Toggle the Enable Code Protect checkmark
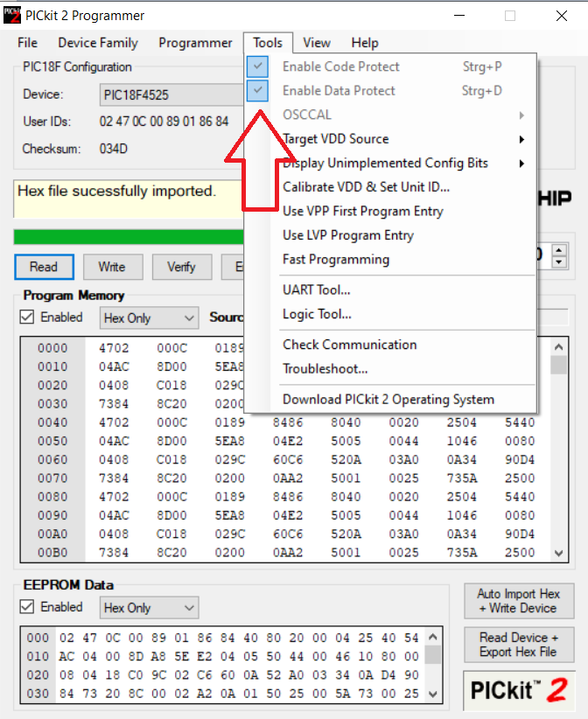588x719 pixels. point(257,66)
